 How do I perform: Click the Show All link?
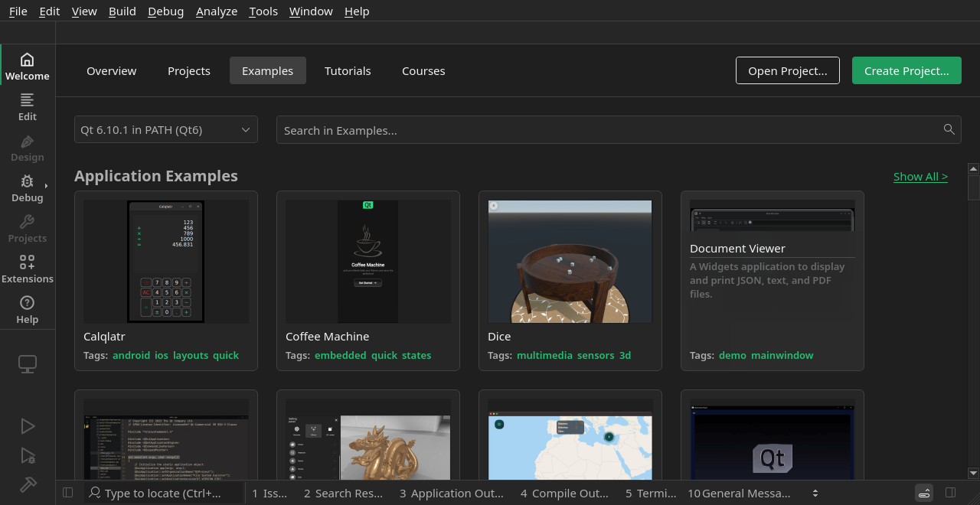(920, 176)
